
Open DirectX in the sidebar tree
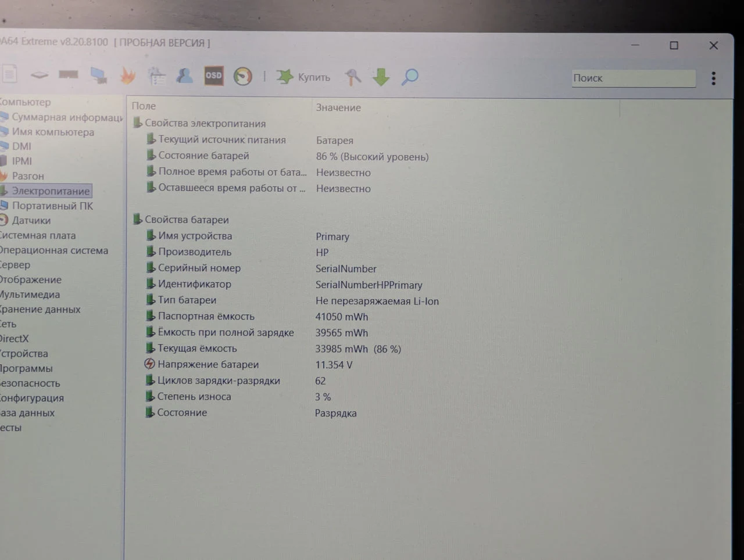[x=14, y=339]
